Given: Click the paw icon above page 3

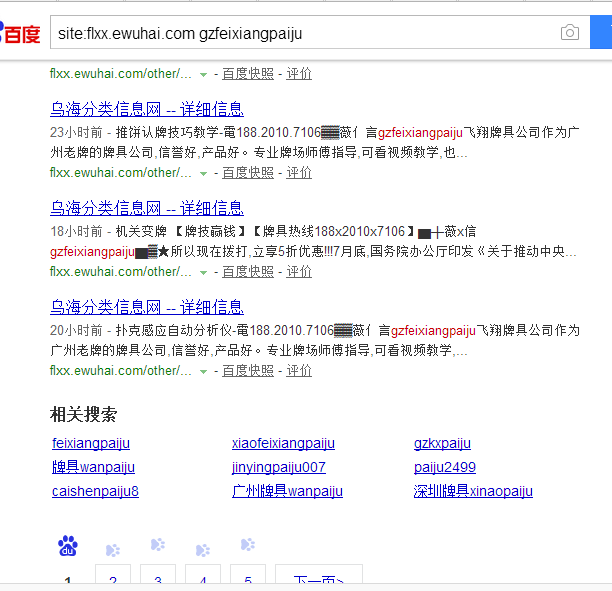Looking at the screenshot, I should click(x=158, y=544).
